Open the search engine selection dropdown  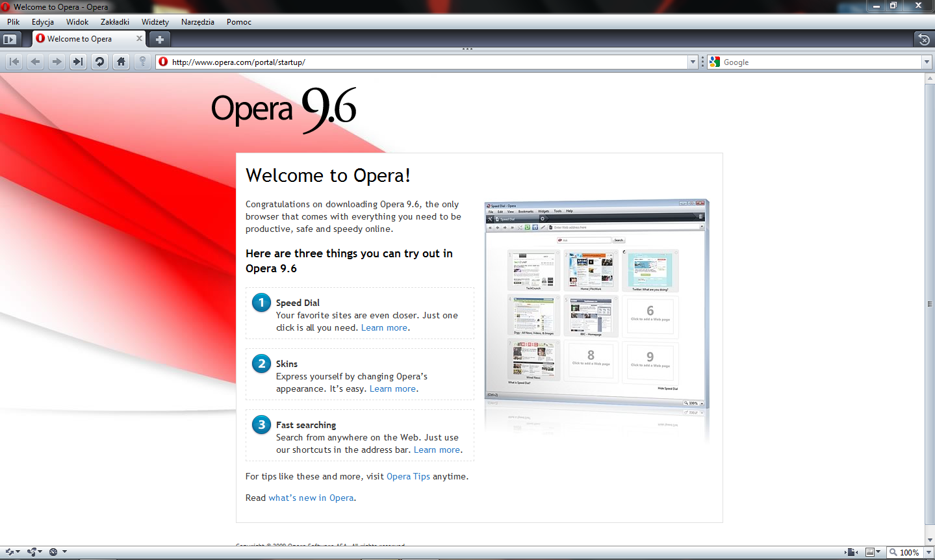[x=927, y=62]
